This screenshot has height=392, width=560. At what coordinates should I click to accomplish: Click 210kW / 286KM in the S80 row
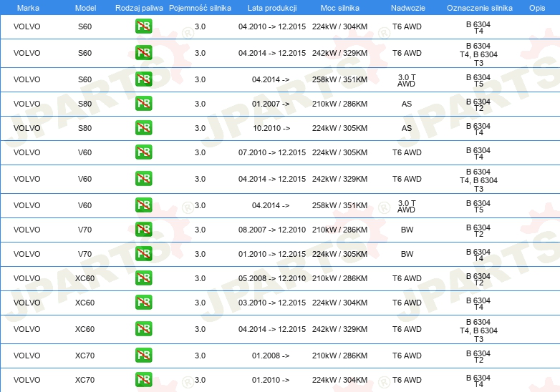[x=339, y=104]
